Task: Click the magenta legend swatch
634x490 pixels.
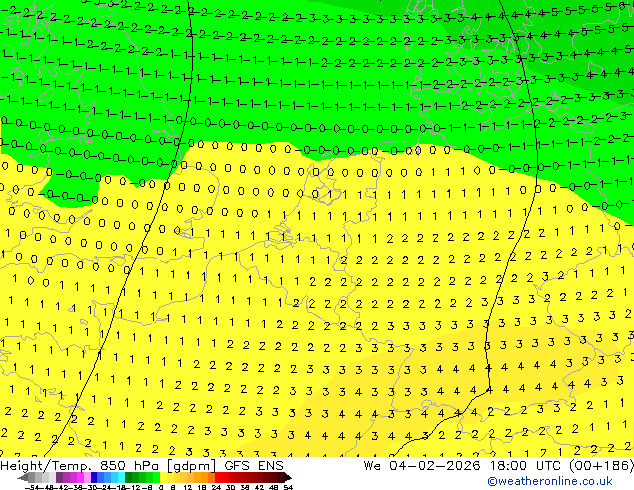Action: (80, 477)
